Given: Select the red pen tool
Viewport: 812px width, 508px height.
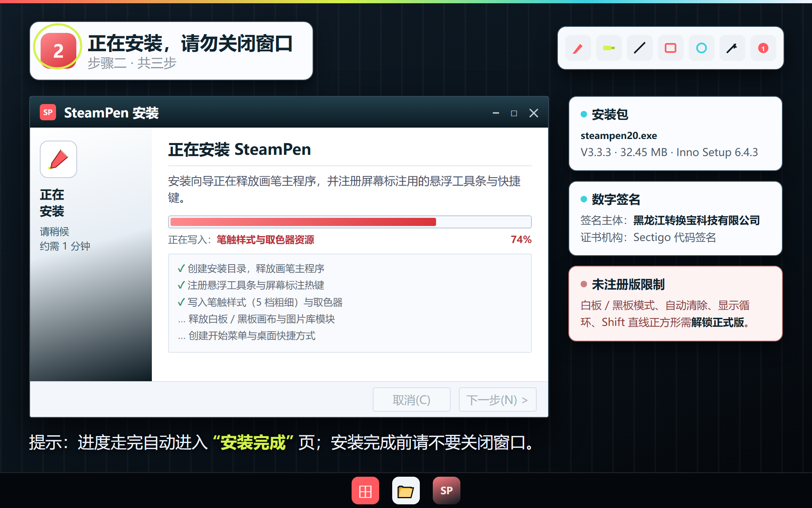Looking at the screenshot, I should click(578, 48).
